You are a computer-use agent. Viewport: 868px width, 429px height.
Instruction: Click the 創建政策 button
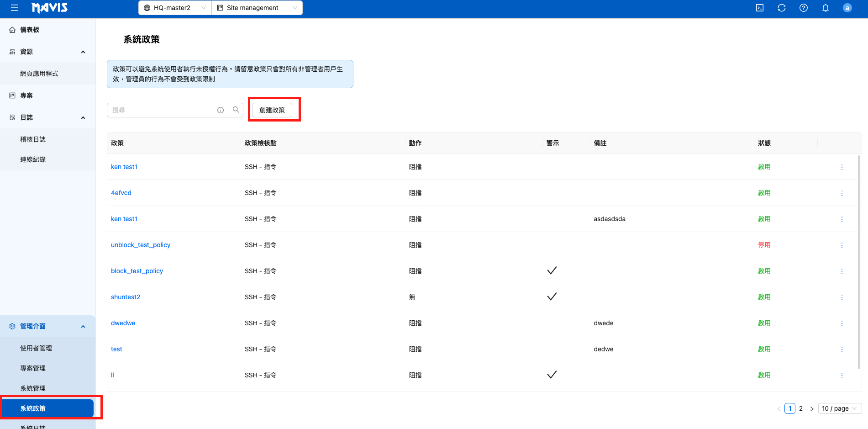[272, 110]
